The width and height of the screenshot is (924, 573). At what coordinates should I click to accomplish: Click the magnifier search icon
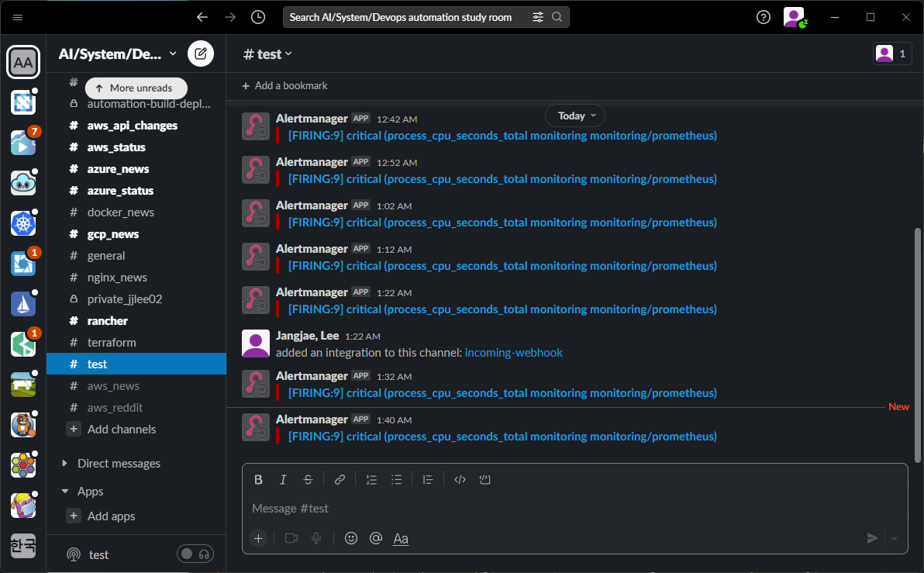(x=557, y=17)
